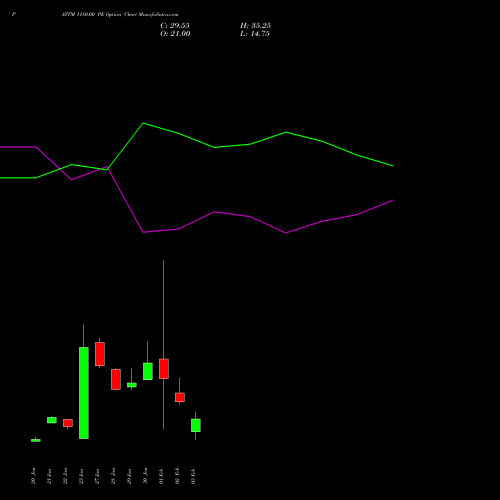Click the green candle for 03 Feb

point(196,425)
